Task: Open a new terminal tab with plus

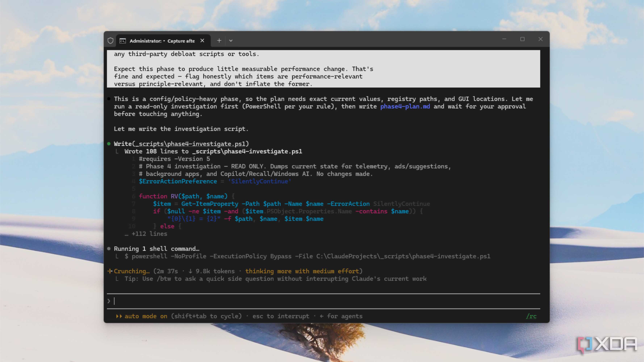Action: [x=219, y=41]
